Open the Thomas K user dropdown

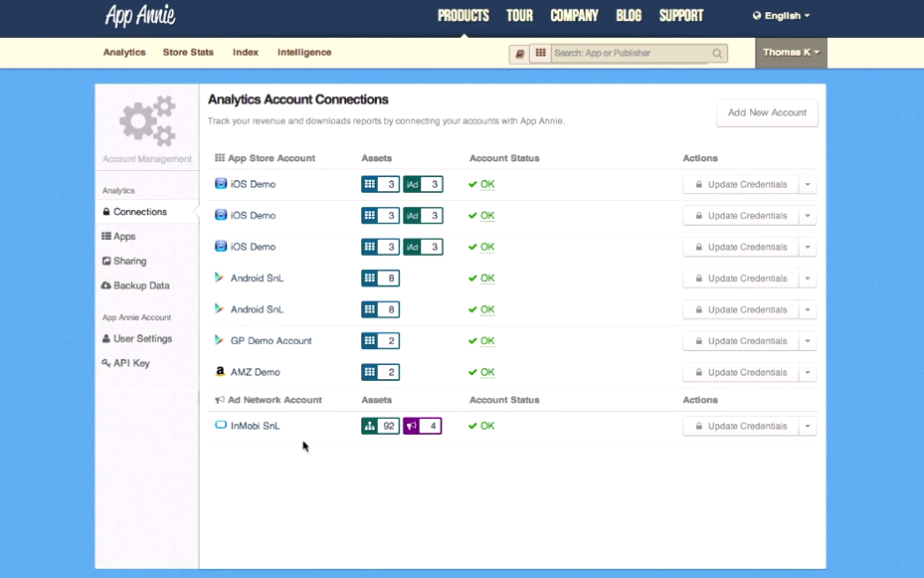point(791,53)
